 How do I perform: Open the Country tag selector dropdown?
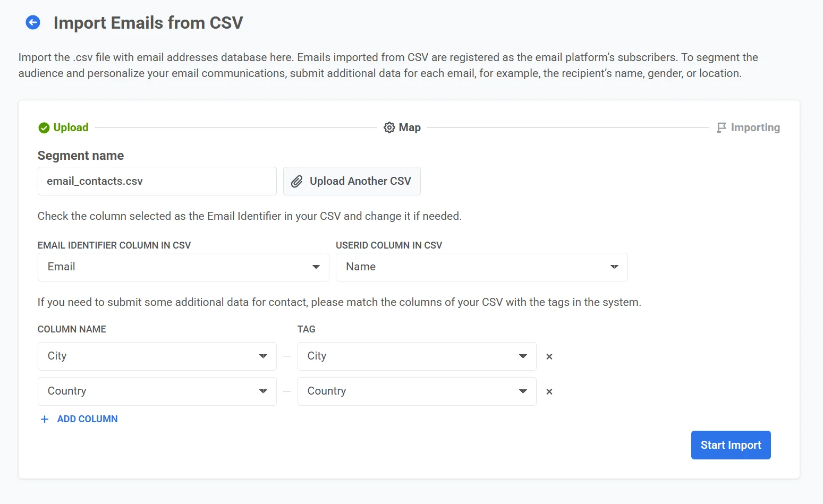pyautogui.click(x=522, y=391)
